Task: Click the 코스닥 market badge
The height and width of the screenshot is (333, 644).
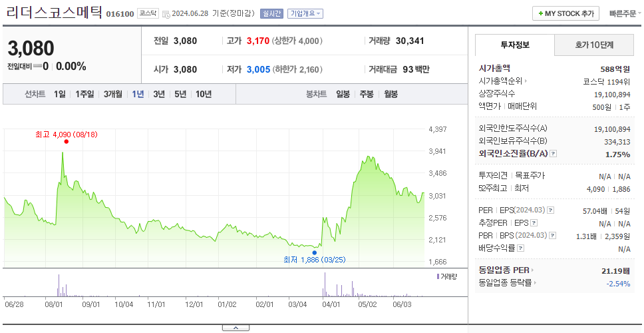Action: point(148,13)
